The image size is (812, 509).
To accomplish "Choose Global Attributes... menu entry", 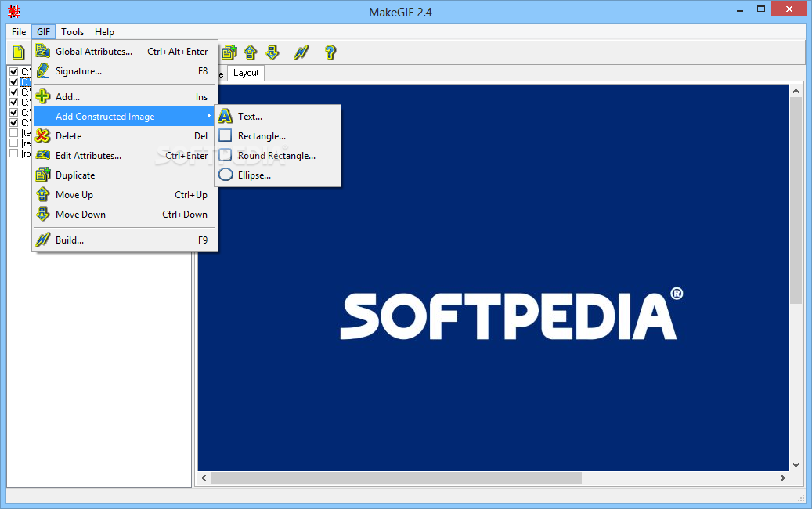I will tap(125, 51).
